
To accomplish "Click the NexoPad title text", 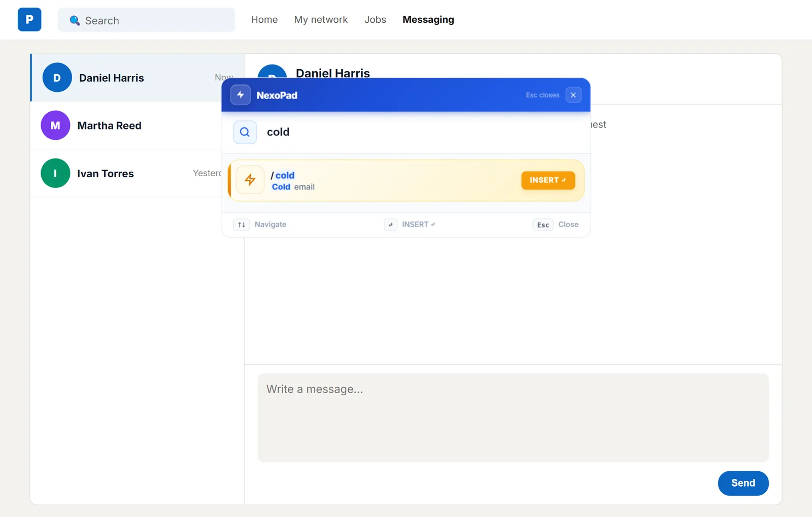I will 277,95.
